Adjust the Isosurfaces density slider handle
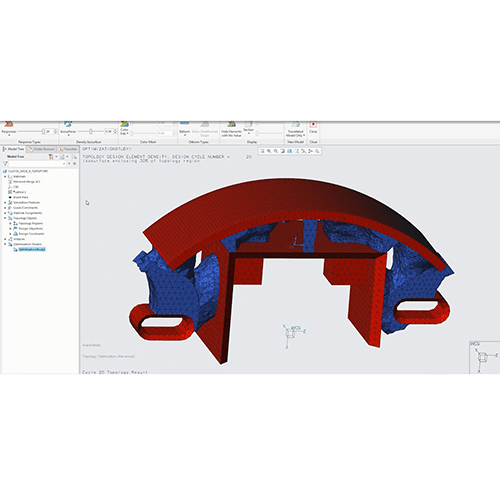500x491 pixels. [x=90, y=131]
